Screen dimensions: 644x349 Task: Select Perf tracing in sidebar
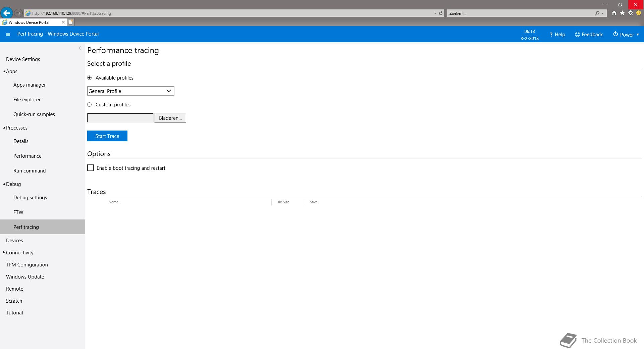point(43,227)
